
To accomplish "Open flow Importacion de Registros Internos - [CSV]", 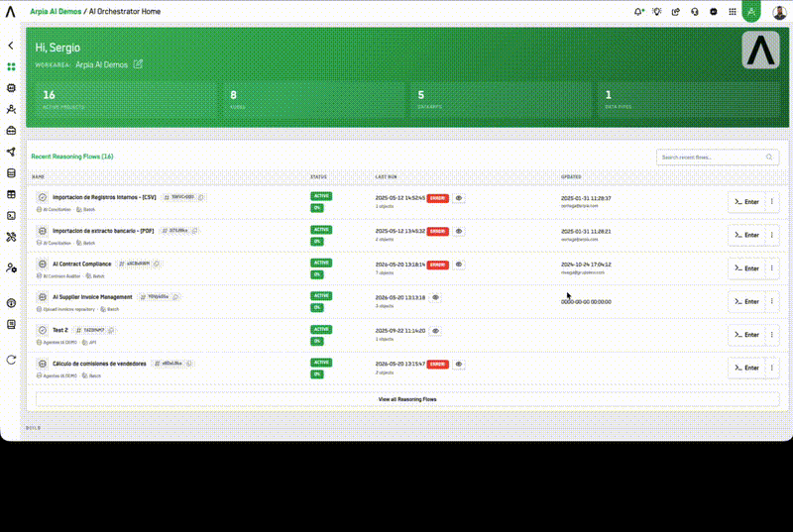I will (x=104, y=197).
